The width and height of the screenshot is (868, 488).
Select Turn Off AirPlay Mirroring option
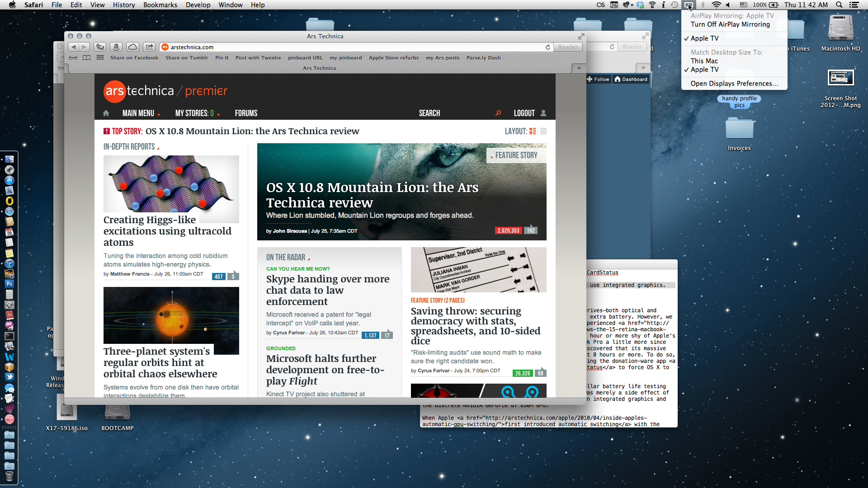click(730, 24)
